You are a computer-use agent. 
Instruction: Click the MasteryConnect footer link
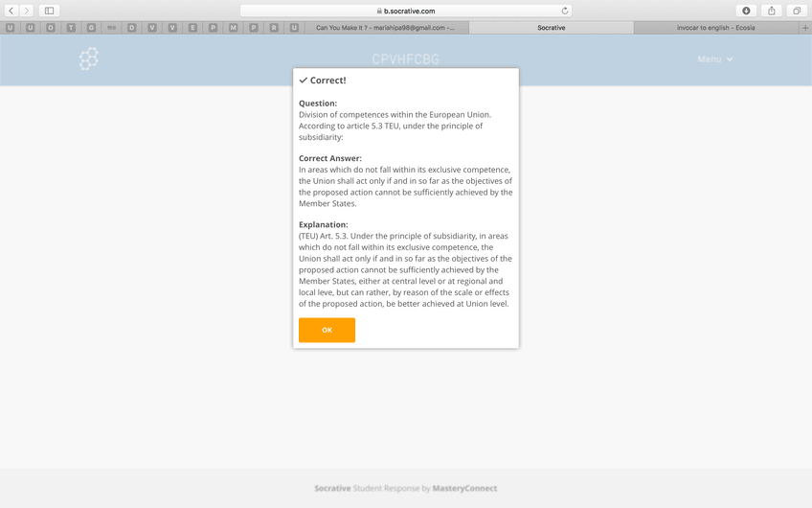[464, 488]
